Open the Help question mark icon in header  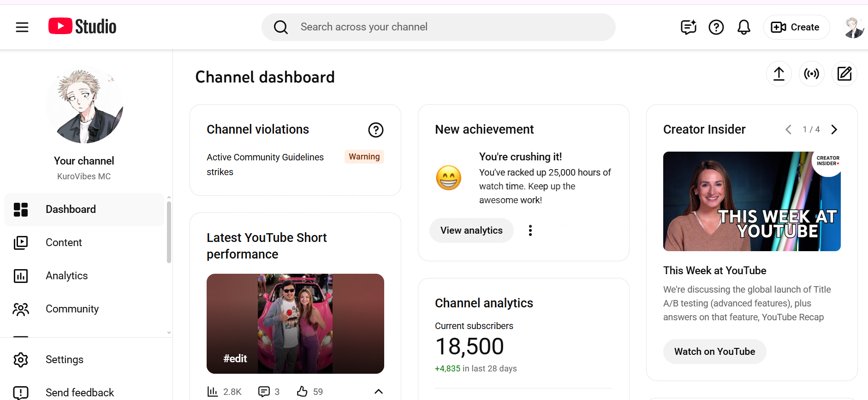coord(716,27)
